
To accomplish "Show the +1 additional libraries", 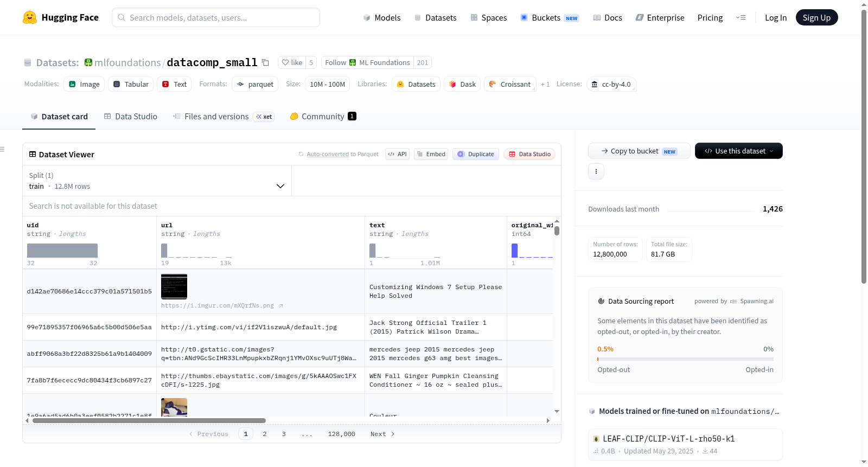I will coord(545,84).
